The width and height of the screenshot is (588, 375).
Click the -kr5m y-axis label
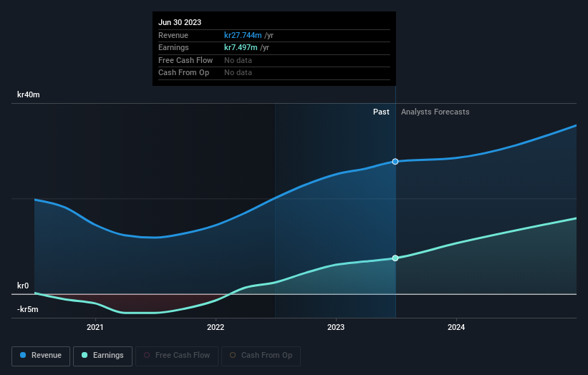28,309
